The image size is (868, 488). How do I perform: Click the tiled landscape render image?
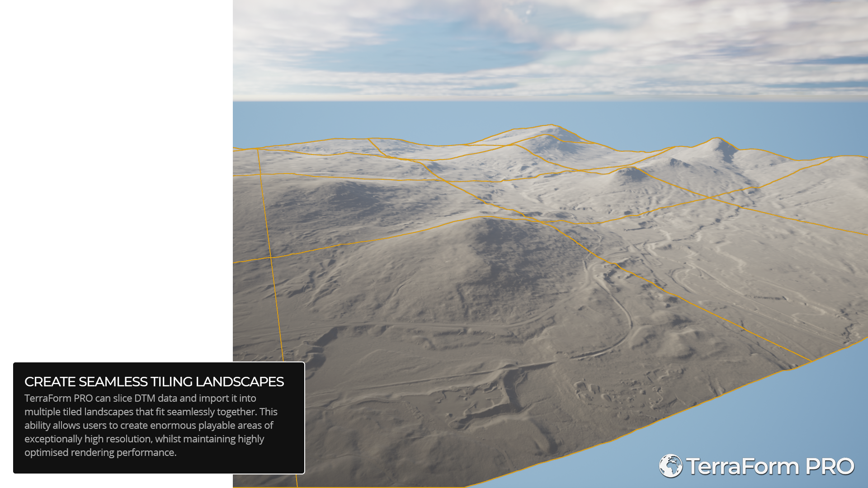pos(550,244)
